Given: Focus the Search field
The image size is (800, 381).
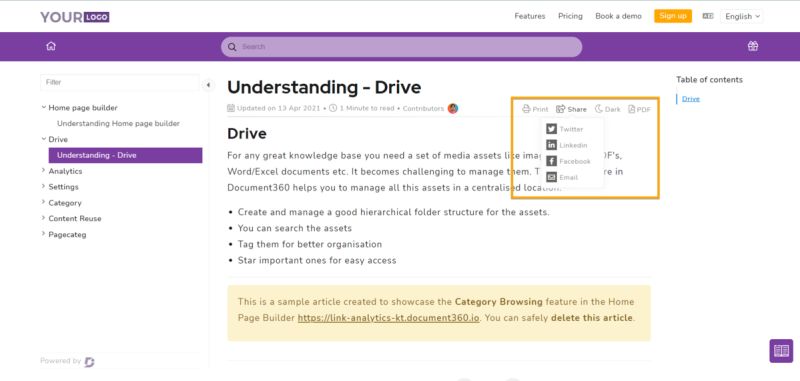Looking at the screenshot, I should click(402, 47).
